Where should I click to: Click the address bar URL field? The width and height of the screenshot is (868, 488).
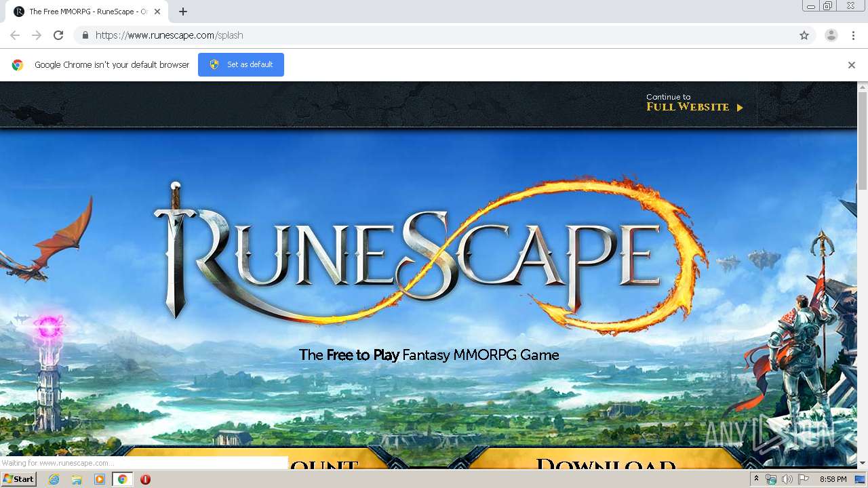pos(434,35)
